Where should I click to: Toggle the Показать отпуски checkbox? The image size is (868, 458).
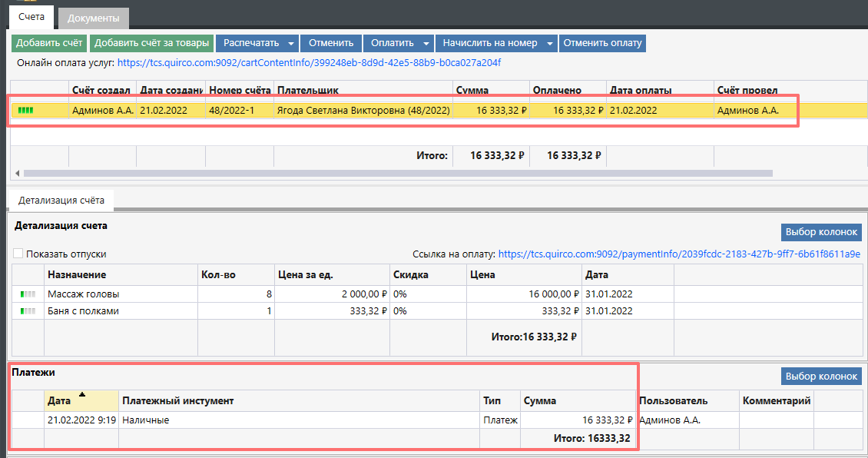click(x=18, y=254)
